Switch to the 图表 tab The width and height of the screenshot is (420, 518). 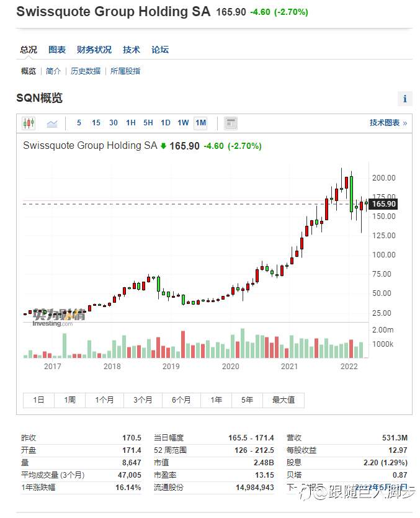point(57,50)
